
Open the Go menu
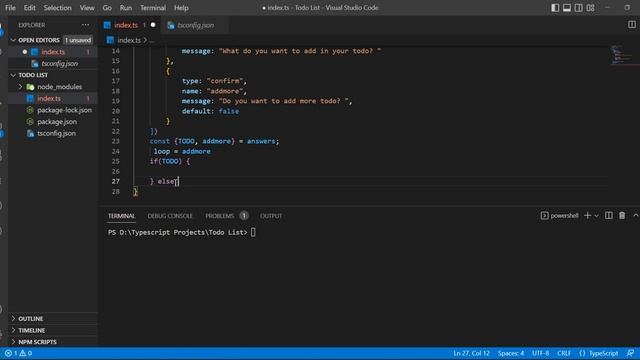pyautogui.click(x=107, y=8)
